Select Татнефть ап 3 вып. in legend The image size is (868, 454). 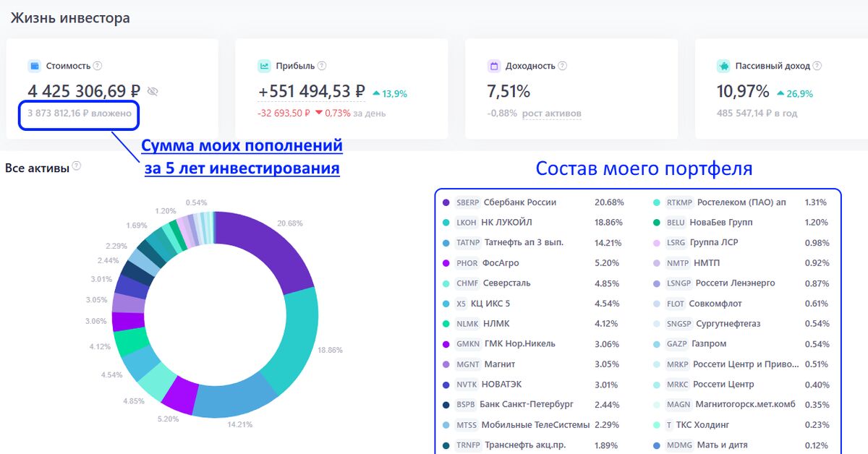coord(523,243)
